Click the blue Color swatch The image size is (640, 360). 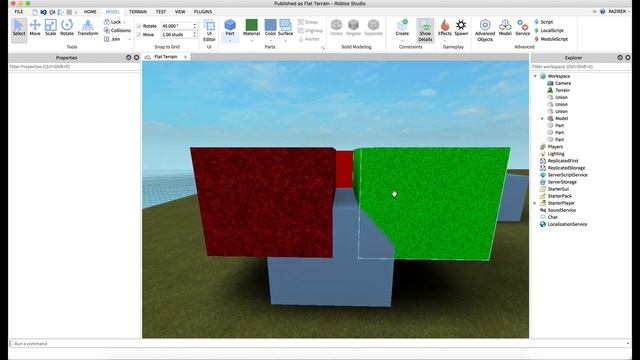(270, 25)
